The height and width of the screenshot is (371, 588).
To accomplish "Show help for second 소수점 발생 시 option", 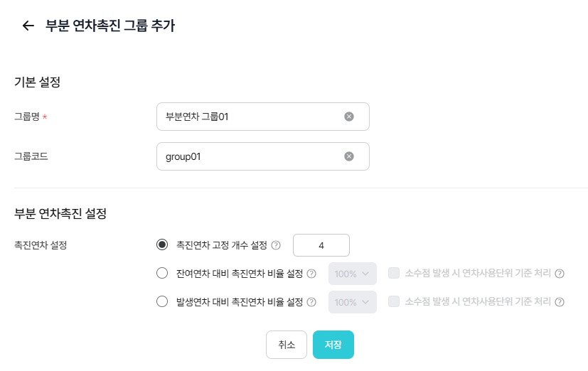I will click(560, 302).
